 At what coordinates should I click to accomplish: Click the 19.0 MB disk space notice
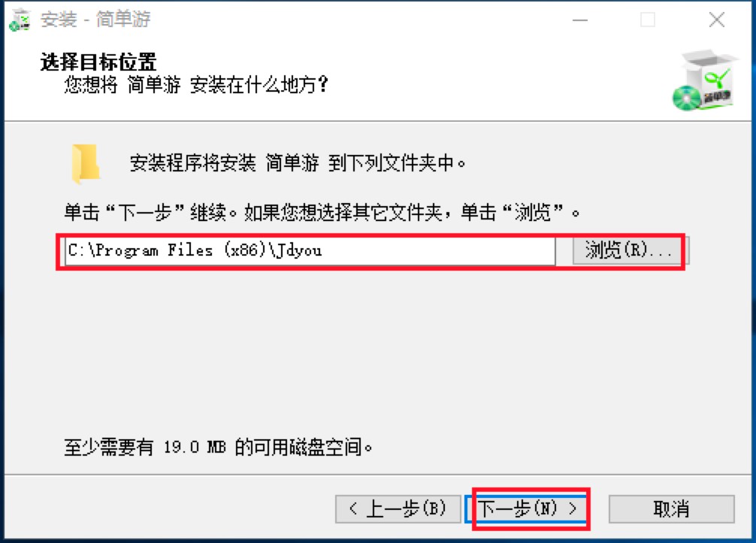(x=219, y=447)
